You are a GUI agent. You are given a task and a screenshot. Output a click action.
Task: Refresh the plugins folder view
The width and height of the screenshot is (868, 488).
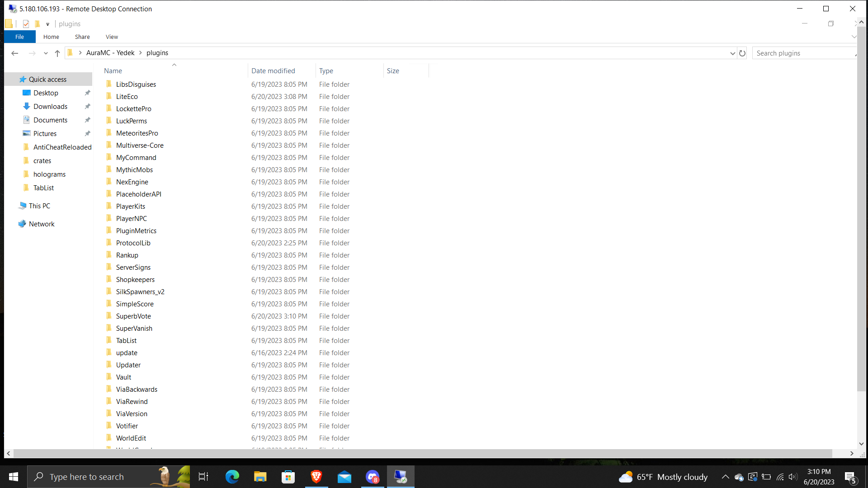click(742, 53)
